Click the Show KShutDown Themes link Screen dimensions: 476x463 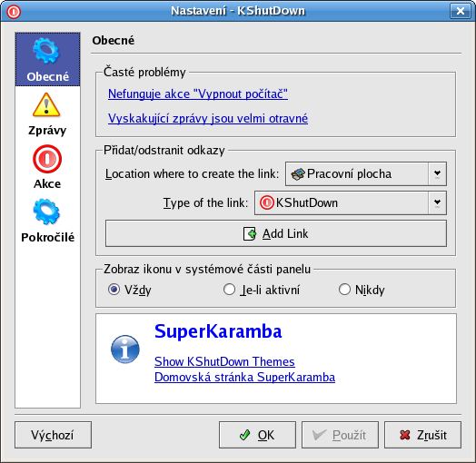[x=224, y=361]
